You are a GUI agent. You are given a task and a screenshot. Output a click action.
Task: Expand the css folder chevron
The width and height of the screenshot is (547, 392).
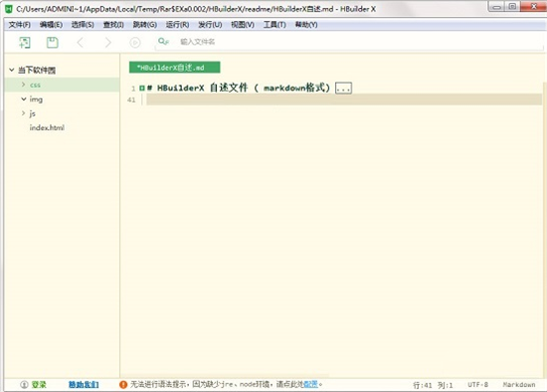click(24, 85)
